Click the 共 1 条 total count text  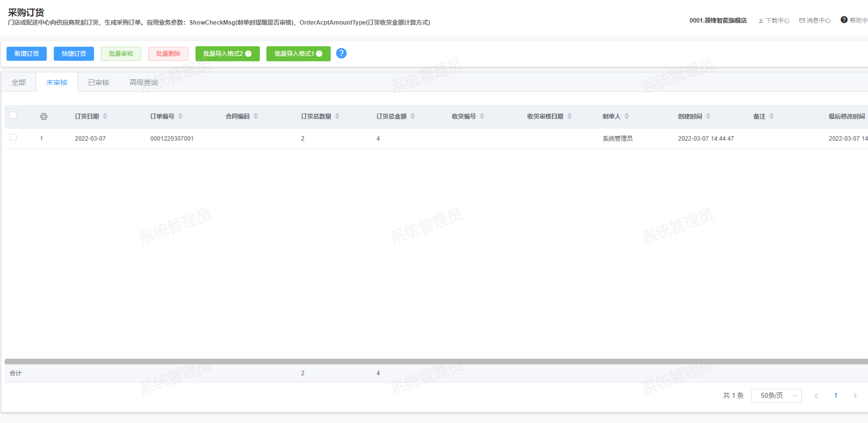coord(733,396)
